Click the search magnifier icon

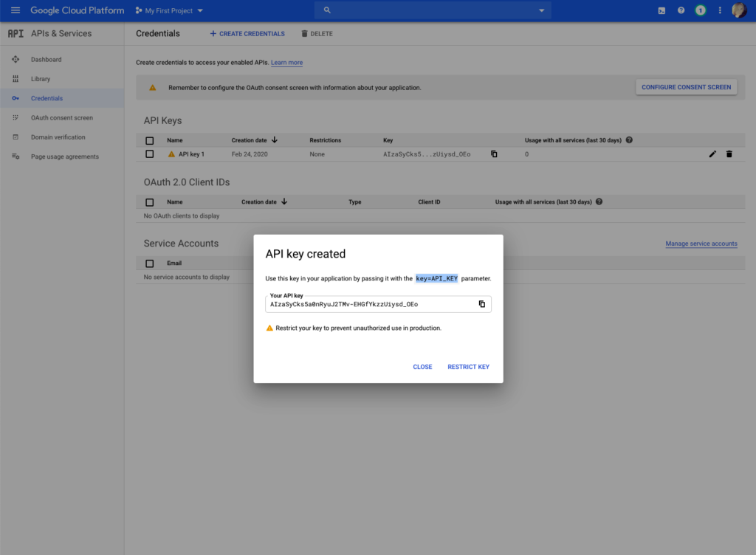click(x=327, y=10)
